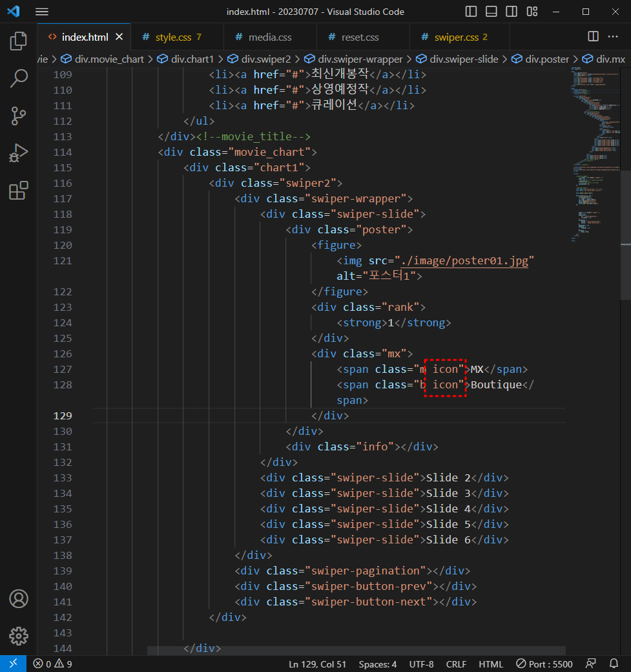This screenshot has width=631, height=672.
Task: Click the movie_title comment on line 113
Action: tap(253, 137)
